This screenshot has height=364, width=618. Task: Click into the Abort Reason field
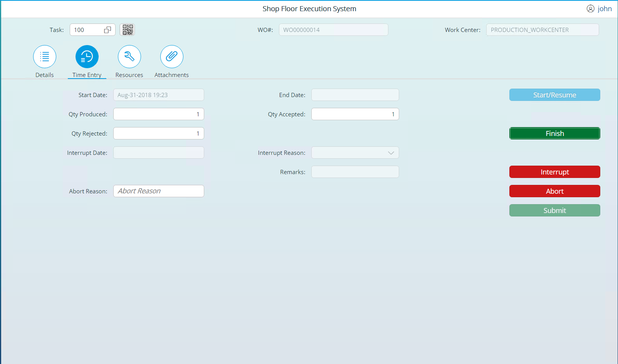tap(158, 191)
